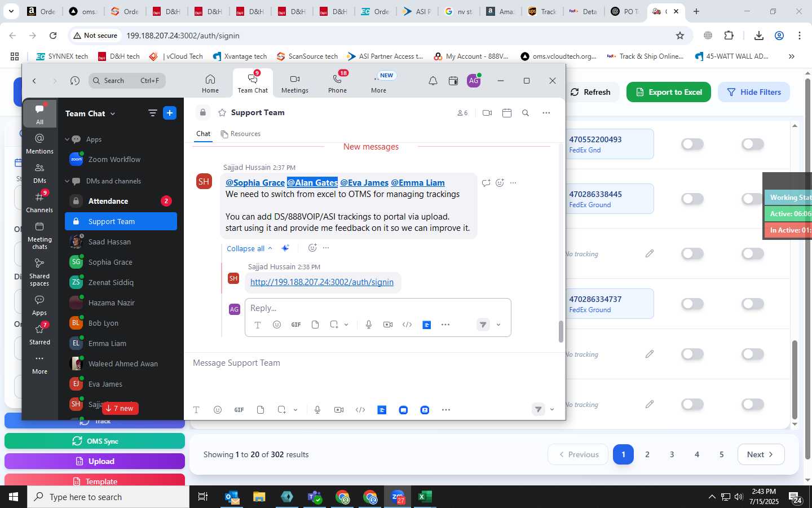This screenshot has width=812, height=508.
Task: Click the file attach icon in main toolbar
Action: pos(261,410)
